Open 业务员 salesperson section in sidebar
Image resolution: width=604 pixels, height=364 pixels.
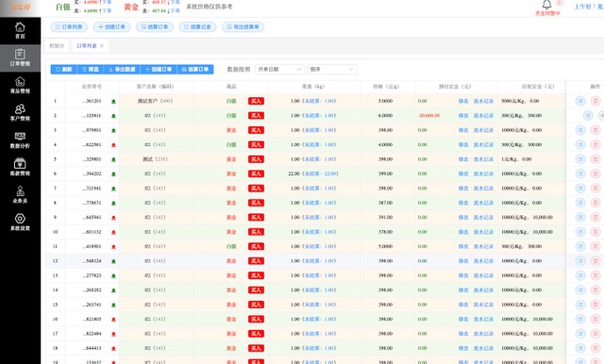20,195
